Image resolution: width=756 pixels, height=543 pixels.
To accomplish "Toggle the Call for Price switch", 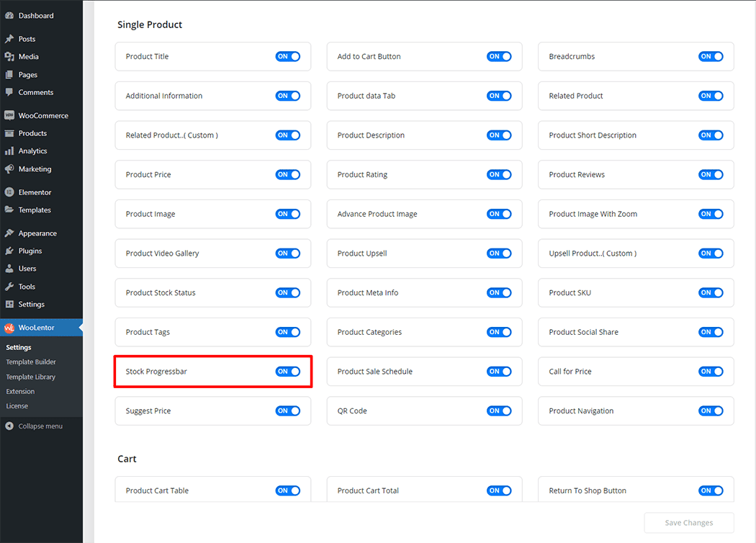I will click(x=711, y=372).
